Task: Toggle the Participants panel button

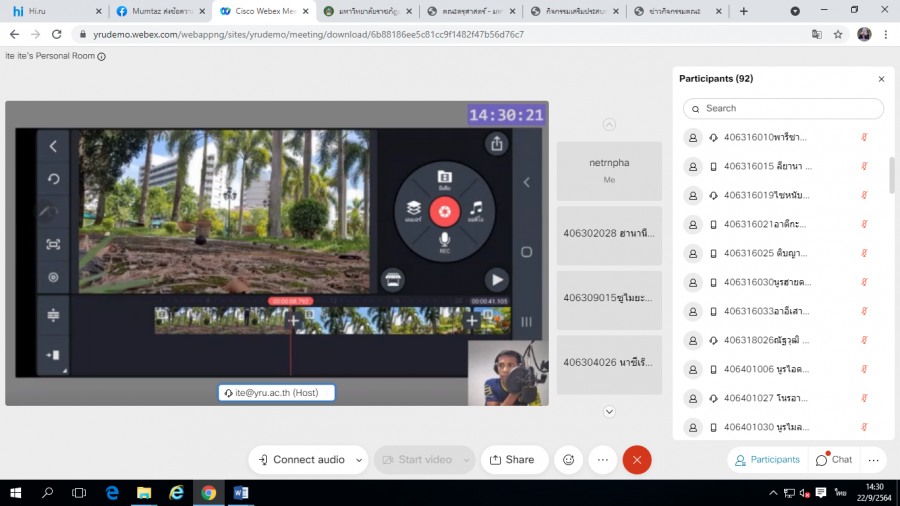Action: [x=767, y=460]
